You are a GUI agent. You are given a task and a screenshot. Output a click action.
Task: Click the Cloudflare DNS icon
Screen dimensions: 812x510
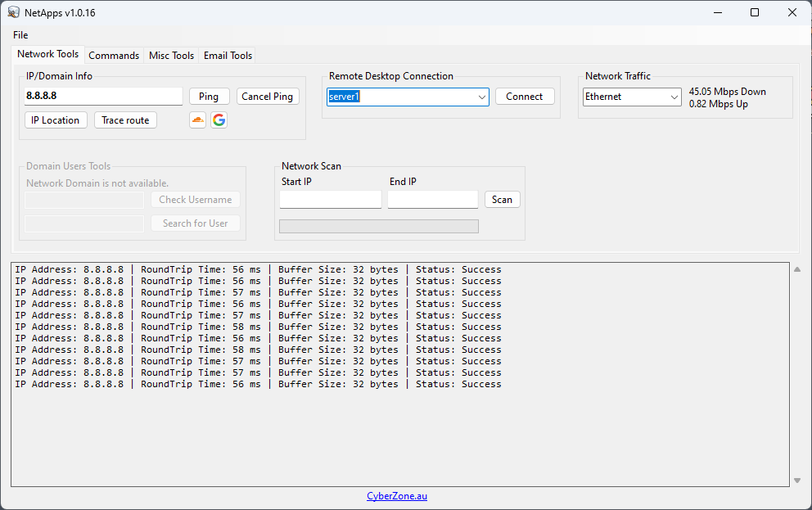pyautogui.click(x=197, y=120)
